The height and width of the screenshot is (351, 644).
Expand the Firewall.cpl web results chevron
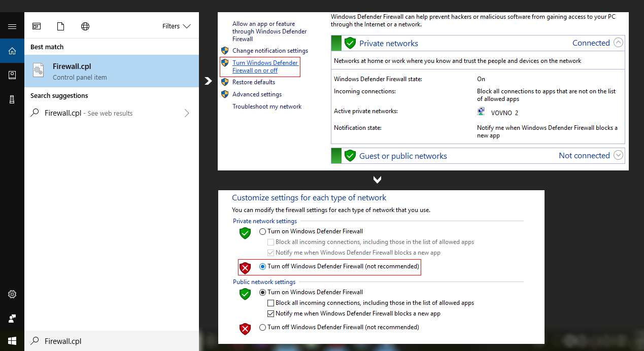pos(187,113)
